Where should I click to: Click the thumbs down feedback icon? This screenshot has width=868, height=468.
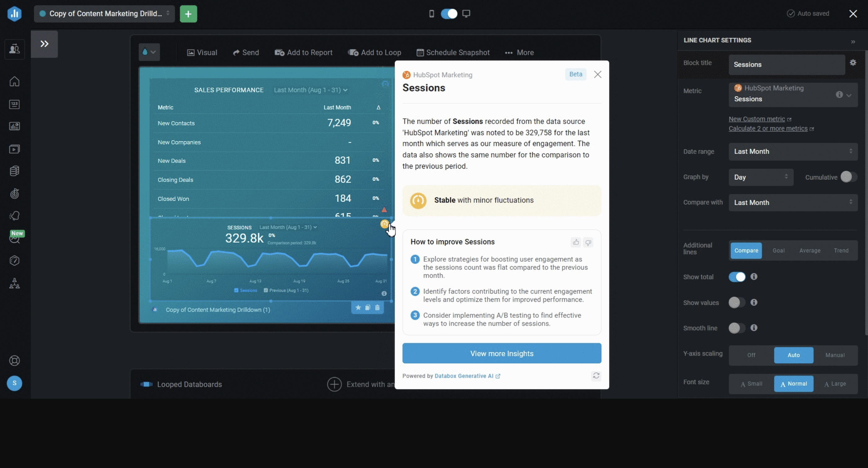click(588, 242)
